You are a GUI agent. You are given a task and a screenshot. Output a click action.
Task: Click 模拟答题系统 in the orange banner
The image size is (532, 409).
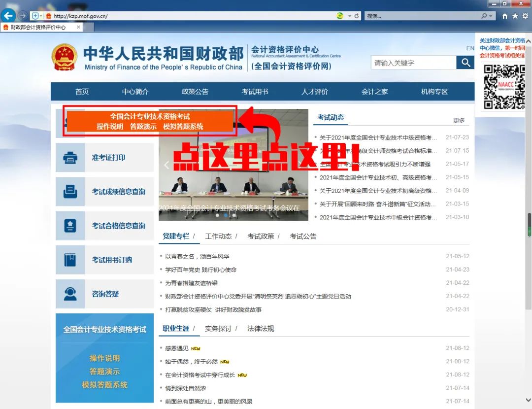(x=183, y=127)
